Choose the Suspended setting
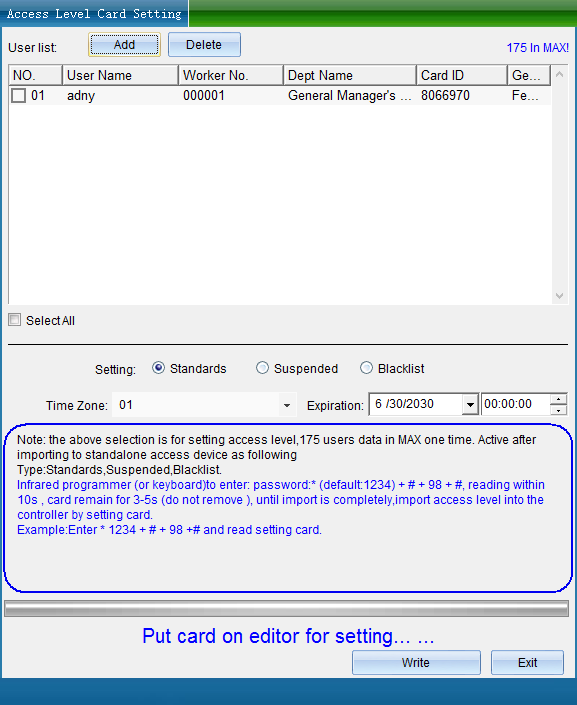577x705 pixels. pyautogui.click(x=262, y=368)
